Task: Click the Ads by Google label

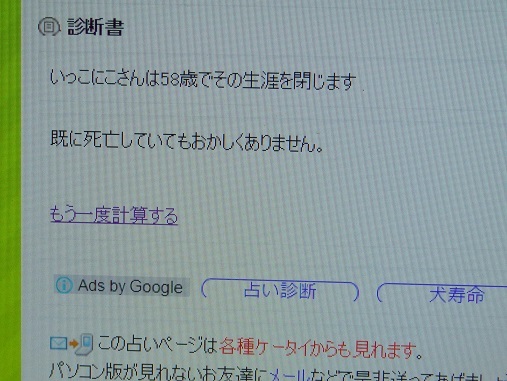Action: [130, 286]
